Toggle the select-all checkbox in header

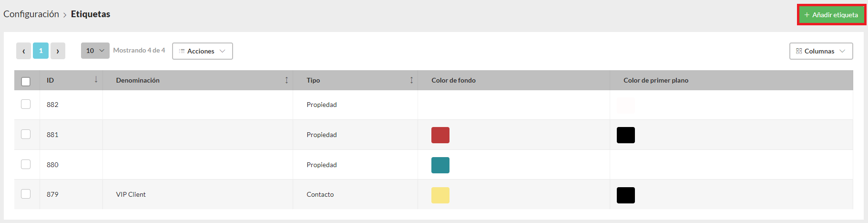point(26,81)
